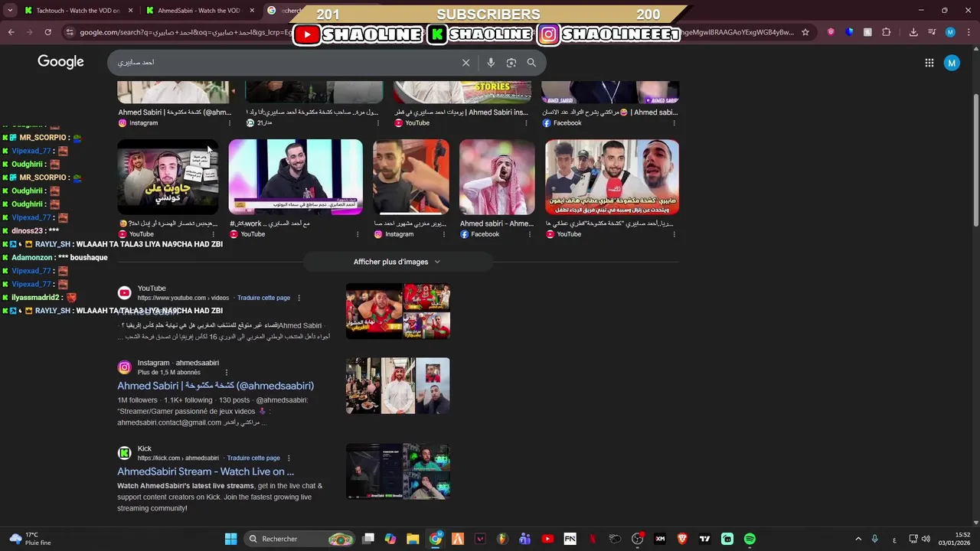Show the hidden system tray icons
Viewport: 980px width, 551px height.
coord(858,539)
